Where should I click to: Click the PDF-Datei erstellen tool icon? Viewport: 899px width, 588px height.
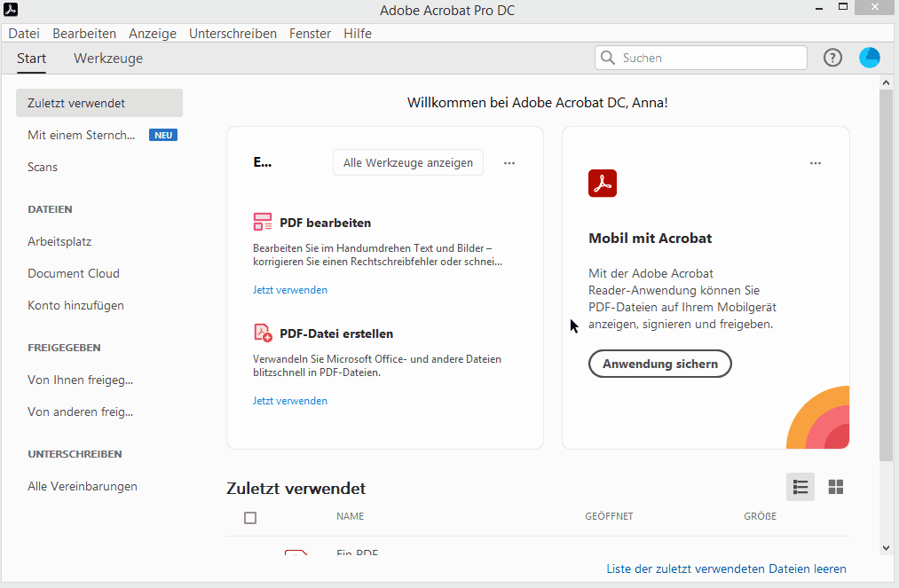click(263, 333)
